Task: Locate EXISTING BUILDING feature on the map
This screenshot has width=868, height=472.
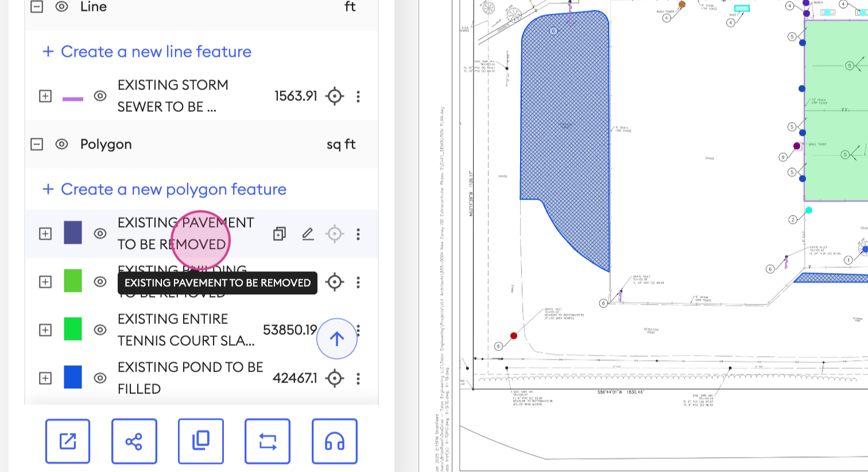Action: click(x=335, y=282)
